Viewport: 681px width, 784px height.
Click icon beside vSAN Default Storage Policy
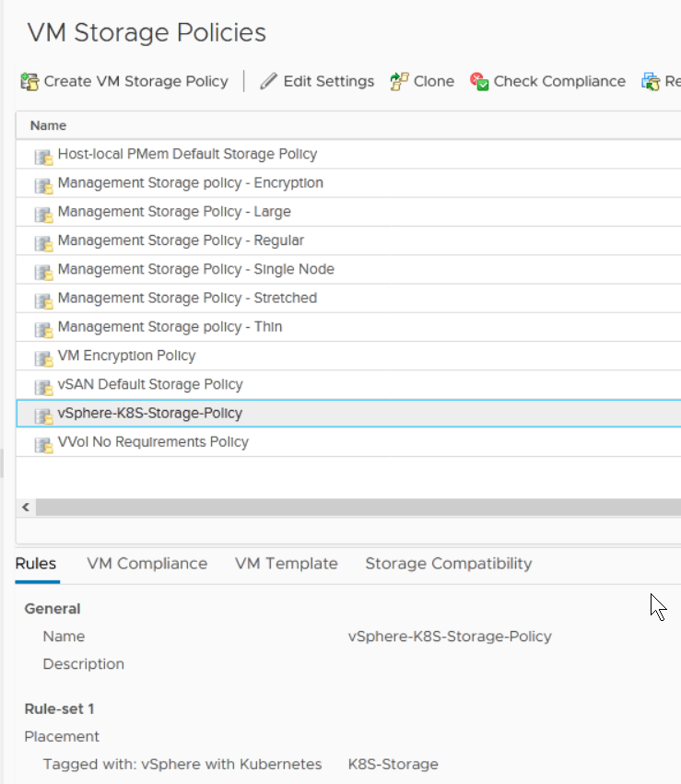[43, 388]
